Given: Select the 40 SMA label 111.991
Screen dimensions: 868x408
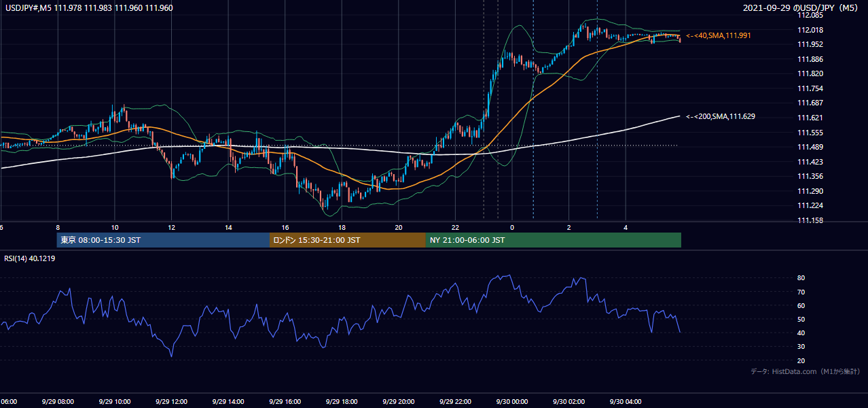Looking at the screenshot, I should click(x=719, y=35).
